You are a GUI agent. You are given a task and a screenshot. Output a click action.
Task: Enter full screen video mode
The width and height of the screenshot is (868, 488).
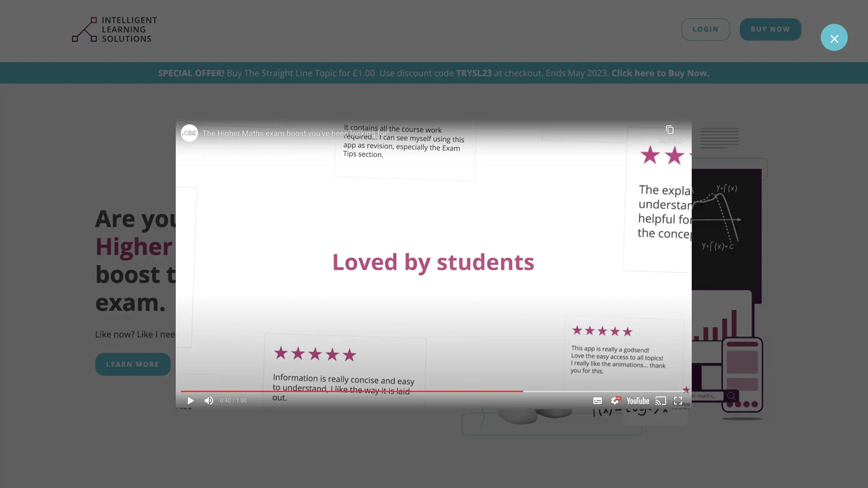678,401
